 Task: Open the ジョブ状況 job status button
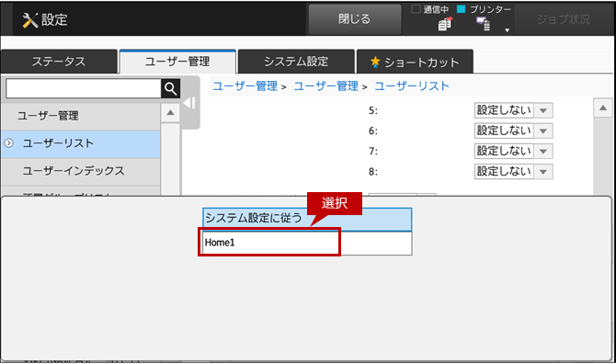pyautogui.click(x=564, y=19)
